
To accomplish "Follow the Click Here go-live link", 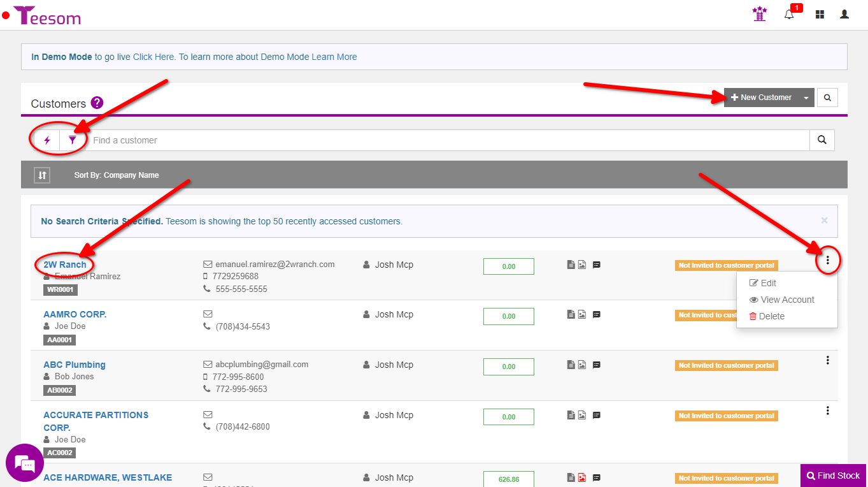I will [x=153, y=57].
